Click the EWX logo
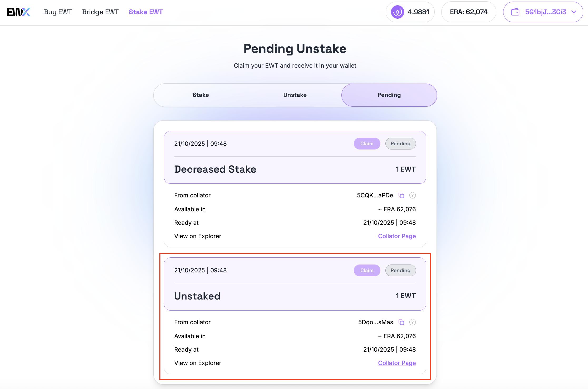This screenshot has height=389, width=588. 18,12
